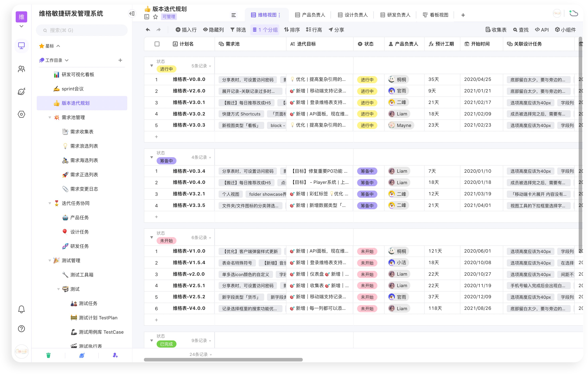Viewport: 588px width, 374px height.
Task: Open the notifications bell icon
Action: click(21, 309)
